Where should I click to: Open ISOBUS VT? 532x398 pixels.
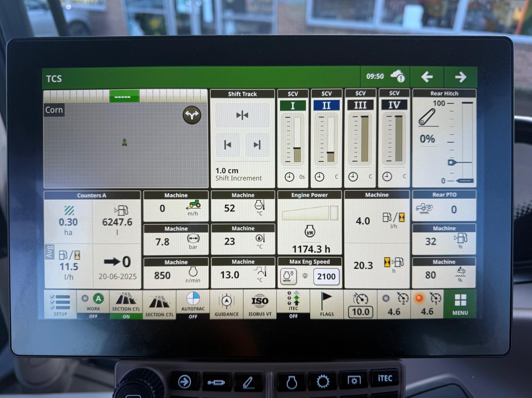click(x=259, y=304)
